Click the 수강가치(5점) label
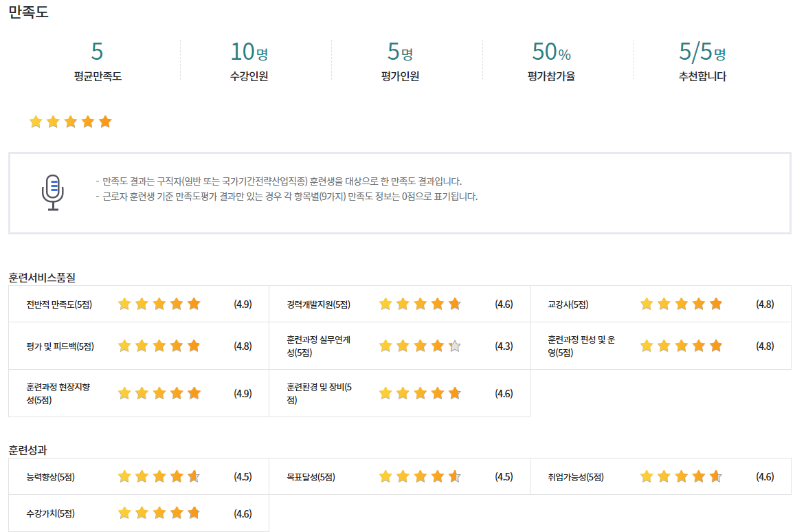The image size is (795, 532). coord(50,513)
